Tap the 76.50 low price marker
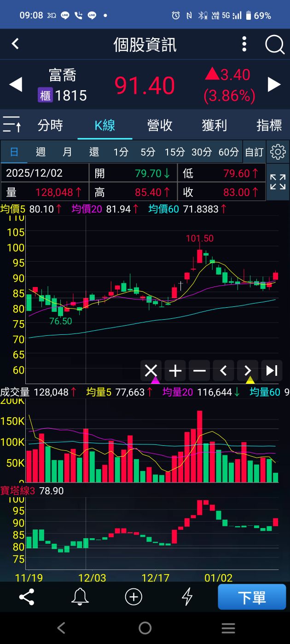Image resolution: width=290 pixels, height=644 pixels. (x=61, y=321)
